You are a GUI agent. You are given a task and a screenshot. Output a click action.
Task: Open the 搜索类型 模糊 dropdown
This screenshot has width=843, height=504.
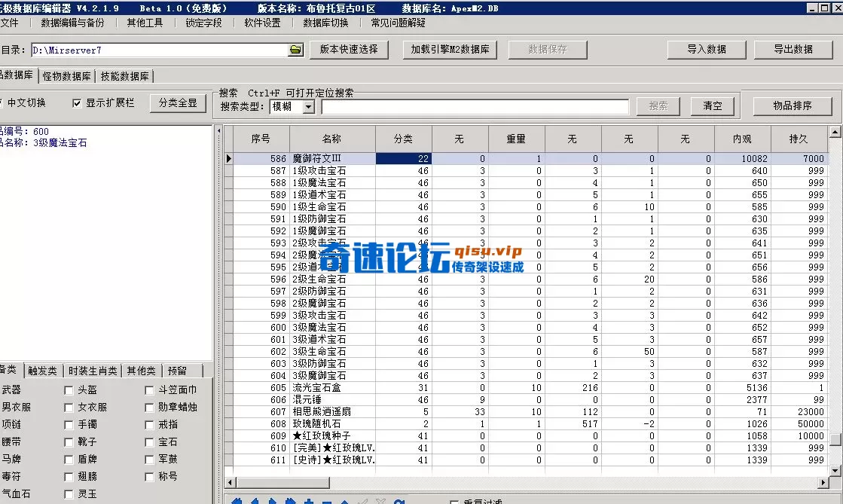coord(310,106)
